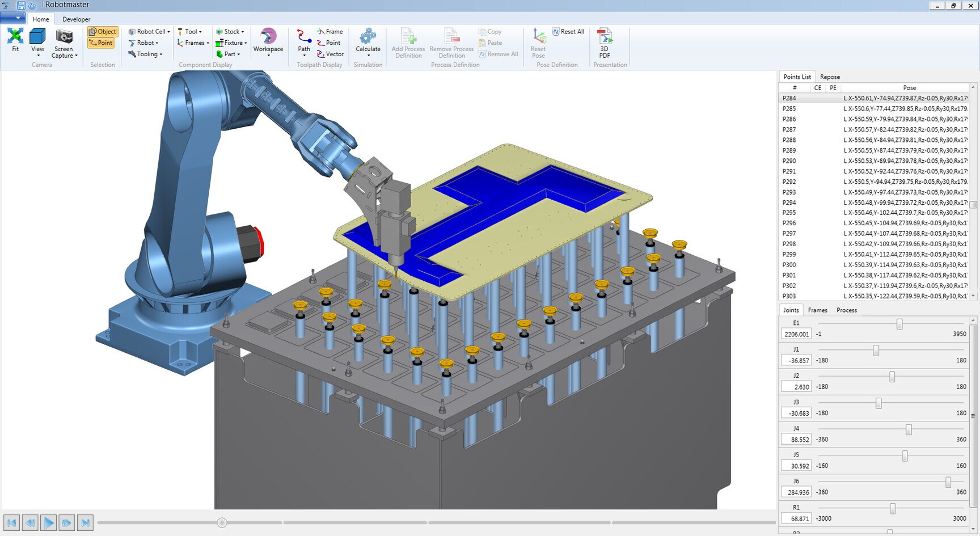
Task: Toggle Point selection mode
Action: 101,43
